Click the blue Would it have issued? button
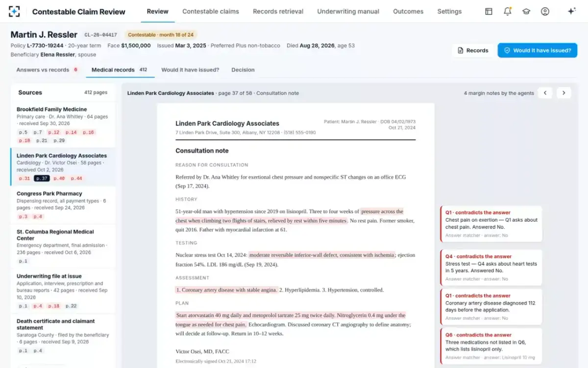This screenshot has height=368, width=588. click(x=538, y=51)
